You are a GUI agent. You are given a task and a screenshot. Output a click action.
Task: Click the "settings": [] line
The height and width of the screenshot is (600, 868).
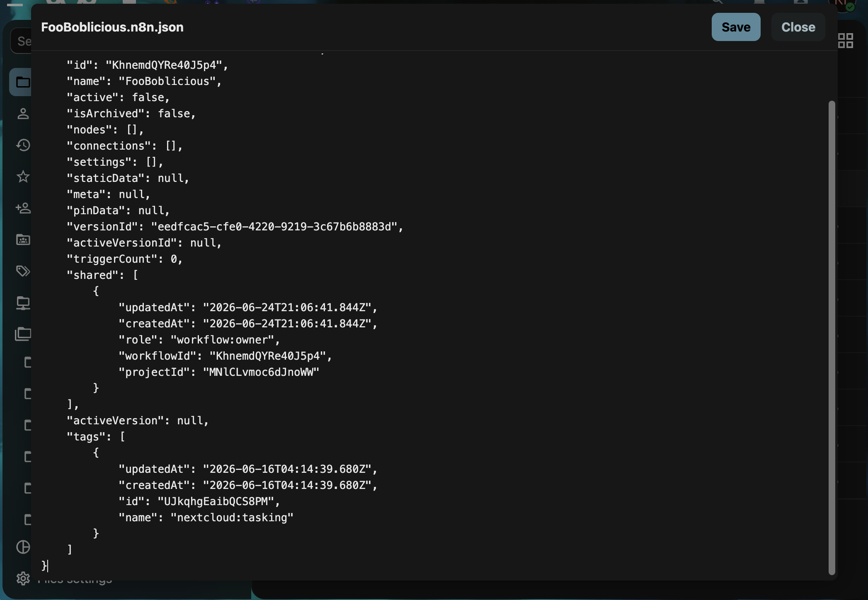point(115,162)
